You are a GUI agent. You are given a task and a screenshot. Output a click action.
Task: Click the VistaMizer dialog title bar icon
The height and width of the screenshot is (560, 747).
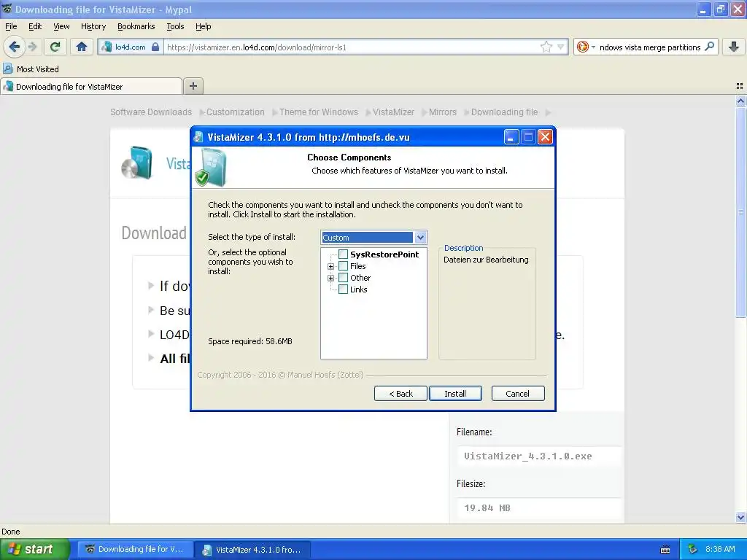coord(198,137)
